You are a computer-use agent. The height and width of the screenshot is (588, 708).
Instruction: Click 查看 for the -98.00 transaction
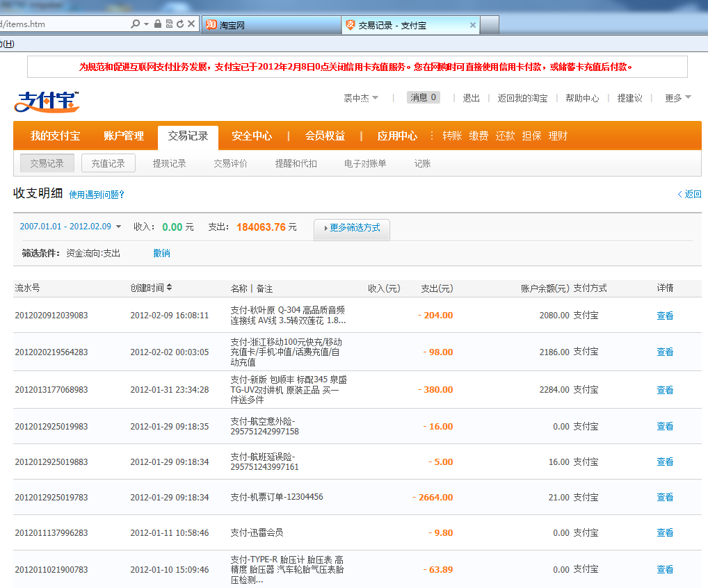pyautogui.click(x=665, y=352)
